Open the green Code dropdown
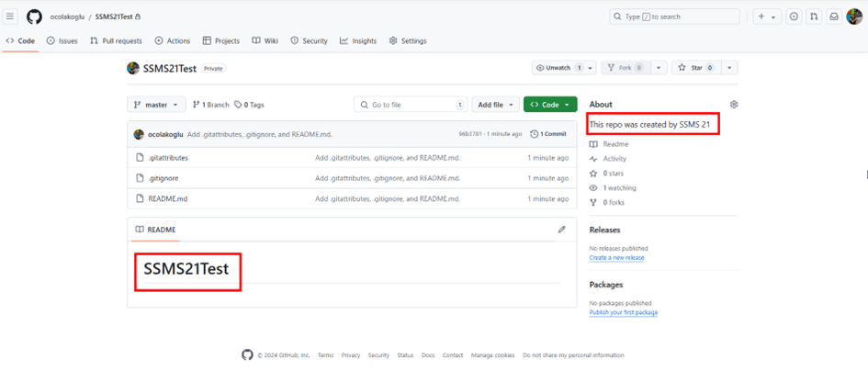This screenshot has width=868, height=371. [550, 105]
